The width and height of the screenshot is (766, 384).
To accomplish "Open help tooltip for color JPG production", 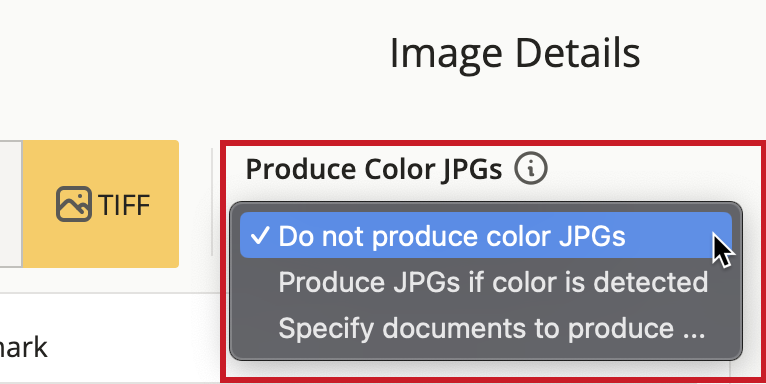I will tap(531, 169).
